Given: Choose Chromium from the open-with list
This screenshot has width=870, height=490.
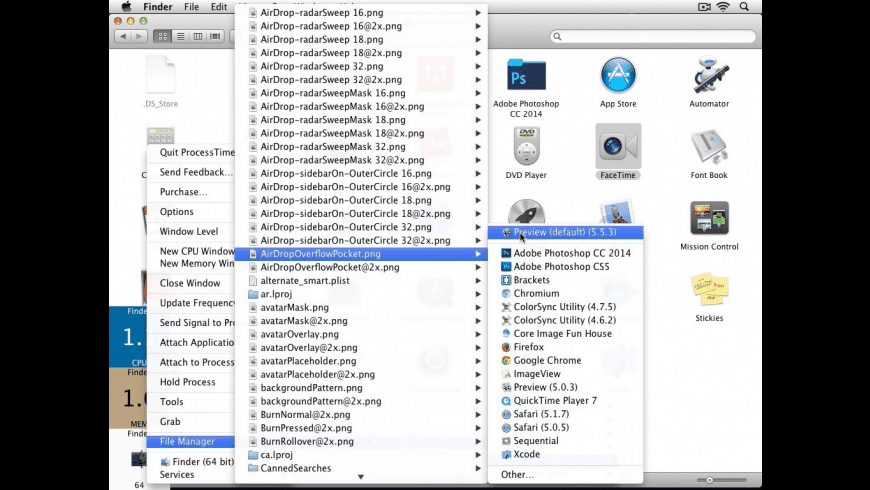Looking at the screenshot, I should [565, 293].
